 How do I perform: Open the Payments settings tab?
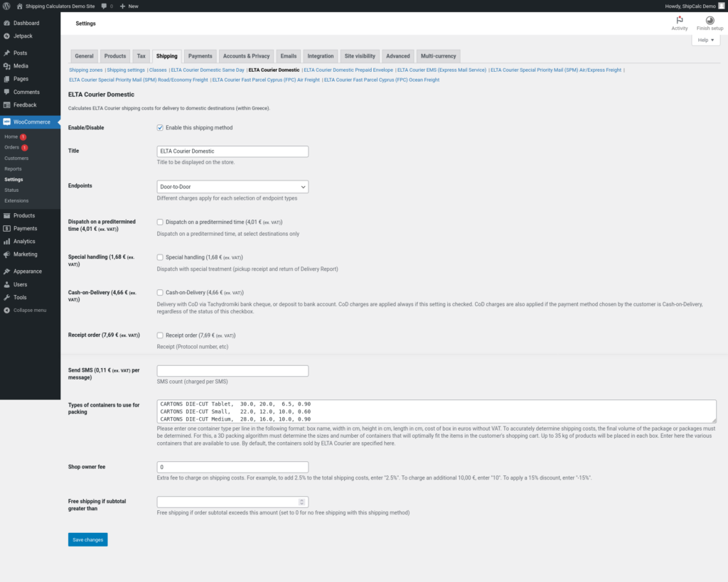pos(200,56)
